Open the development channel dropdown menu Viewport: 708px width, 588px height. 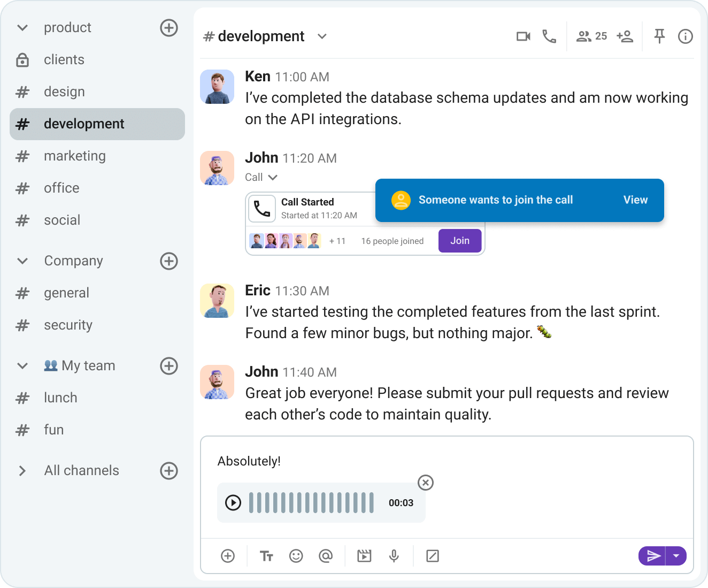pyautogui.click(x=322, y=36)
